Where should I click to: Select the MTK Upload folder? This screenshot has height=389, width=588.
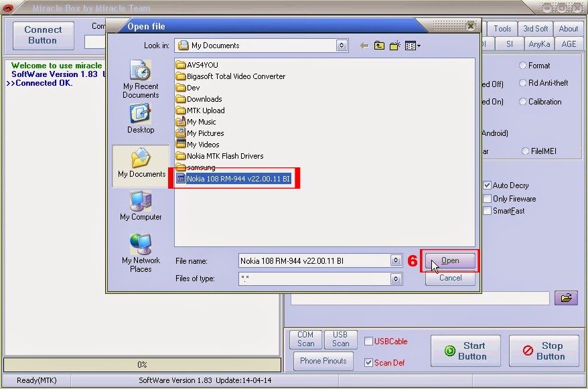pos(201,110)
